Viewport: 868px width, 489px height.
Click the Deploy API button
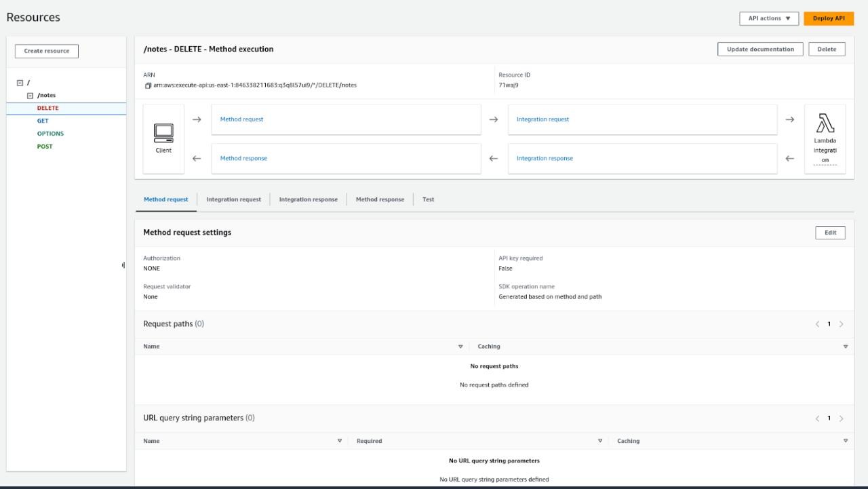829,18
